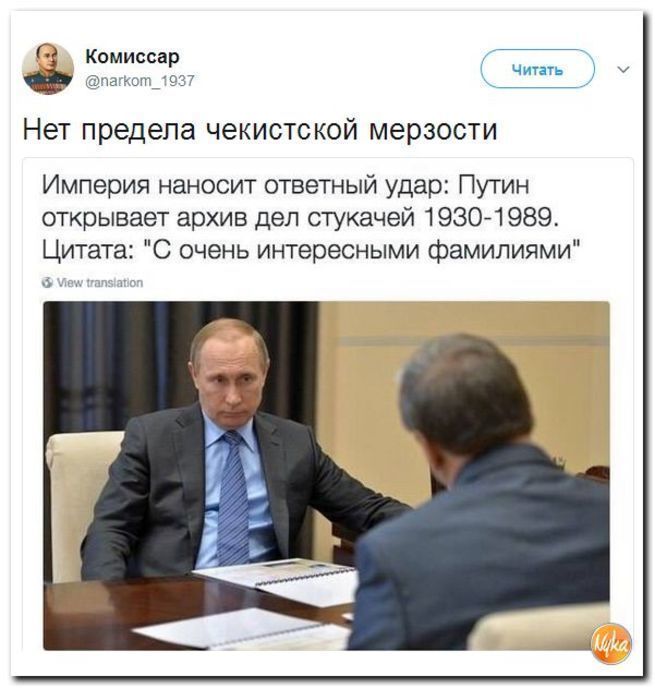Click the quote line С очень интересными фамилиями
This screenshot has width=655, height=688.
click(363, 250)
